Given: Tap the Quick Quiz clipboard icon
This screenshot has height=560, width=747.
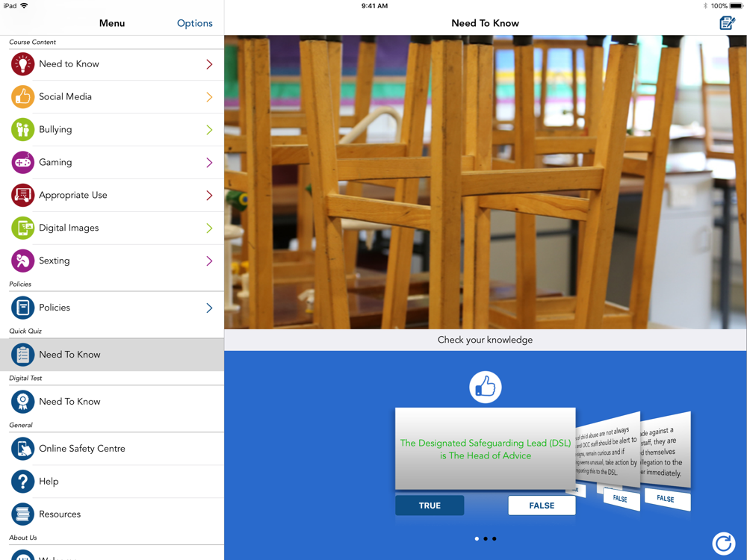Looking at the screenshot, I should coord(23,355).
